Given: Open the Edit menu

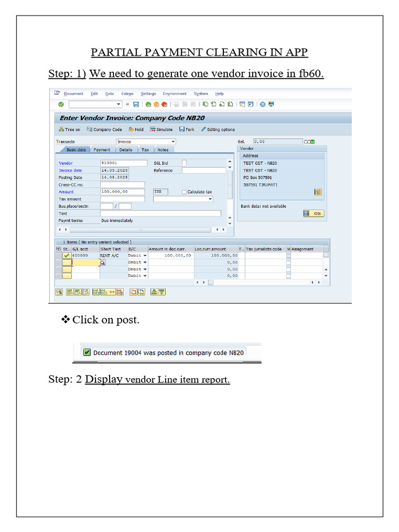Looking at the screenshot, I should pyautogui.click(x=95, y=94).
